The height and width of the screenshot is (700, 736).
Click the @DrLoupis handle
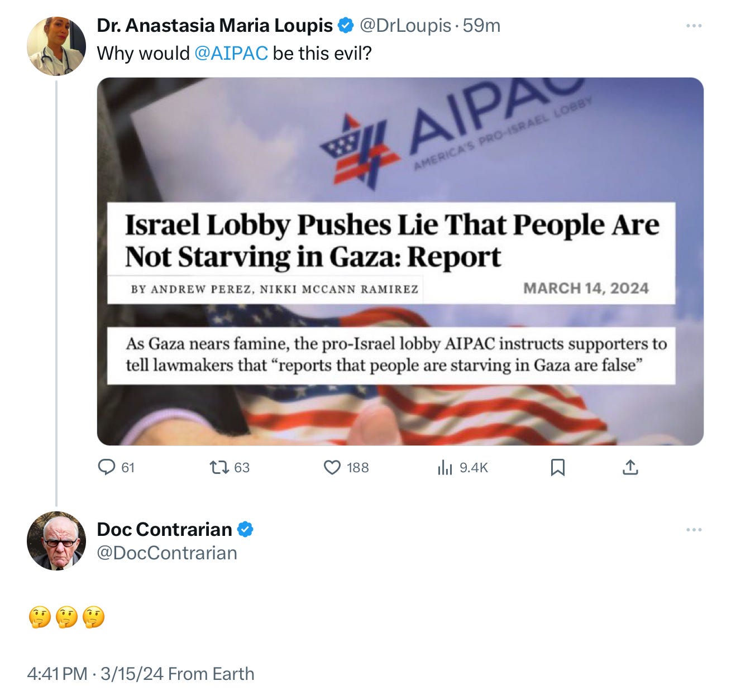click(x=405, y=26)
